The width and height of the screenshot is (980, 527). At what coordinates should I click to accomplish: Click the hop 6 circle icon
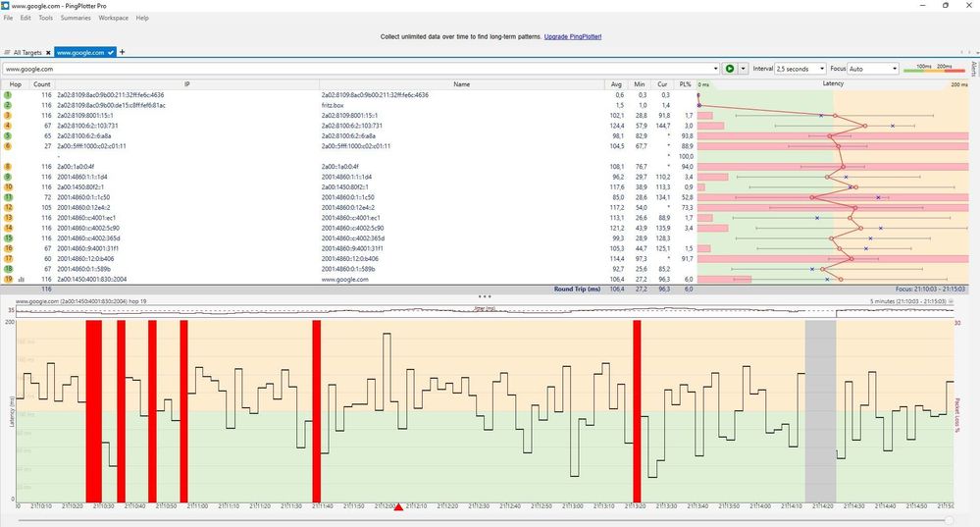point(8,146)
